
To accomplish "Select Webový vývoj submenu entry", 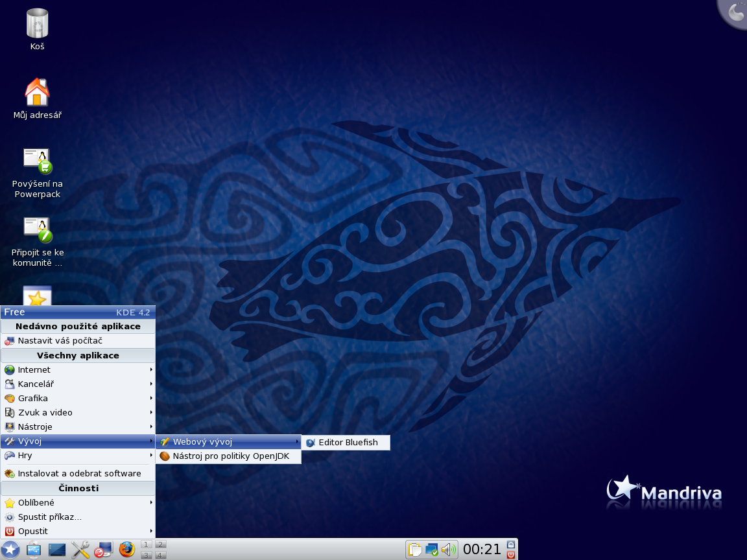I will (x=229, y=441).
